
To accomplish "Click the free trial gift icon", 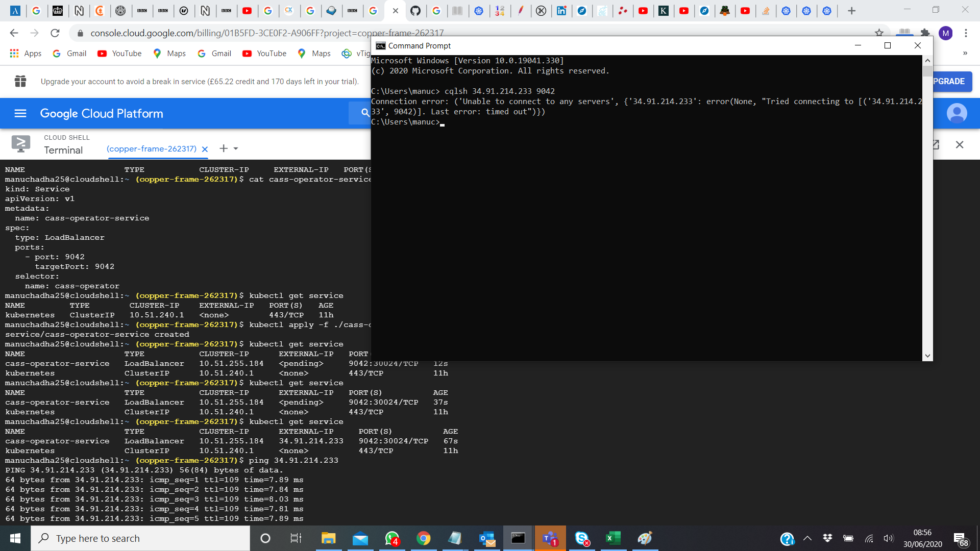I will (20, 81).
